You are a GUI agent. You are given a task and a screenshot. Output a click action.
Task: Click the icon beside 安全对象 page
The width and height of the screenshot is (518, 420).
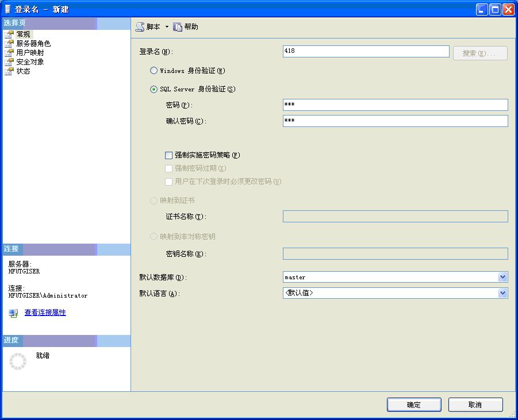(x=9, y=62)
